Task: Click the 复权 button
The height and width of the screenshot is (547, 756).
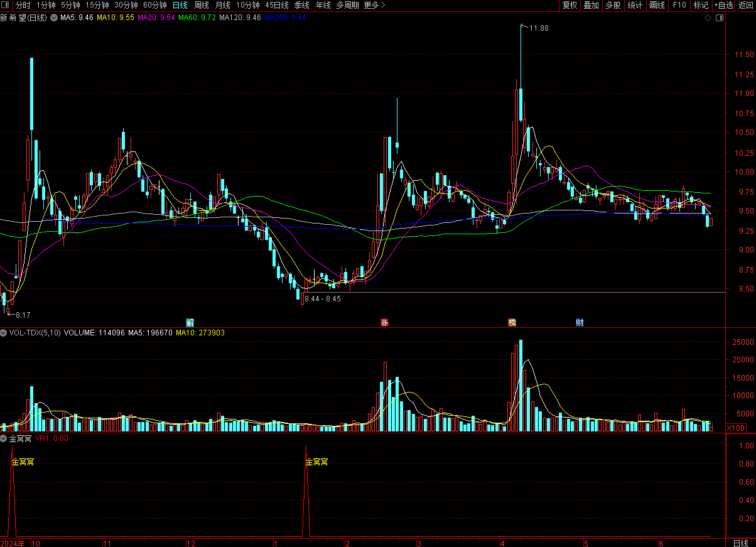Action: coord(570,5)
